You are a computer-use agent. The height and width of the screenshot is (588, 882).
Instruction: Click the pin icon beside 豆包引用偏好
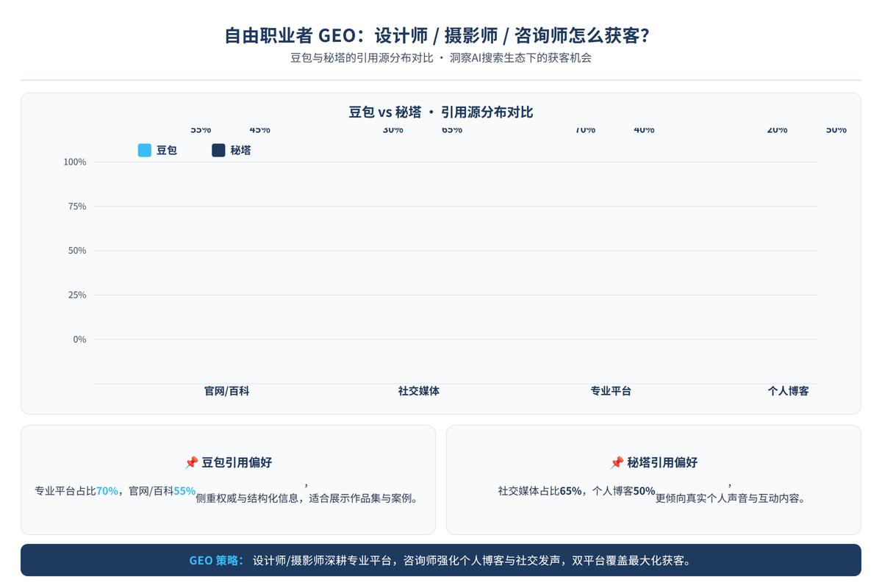tap(191, 462)
